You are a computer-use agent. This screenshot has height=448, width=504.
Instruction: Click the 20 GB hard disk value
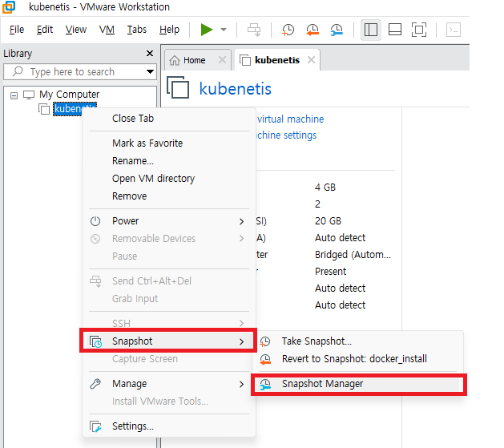click(x=328, y=220)
